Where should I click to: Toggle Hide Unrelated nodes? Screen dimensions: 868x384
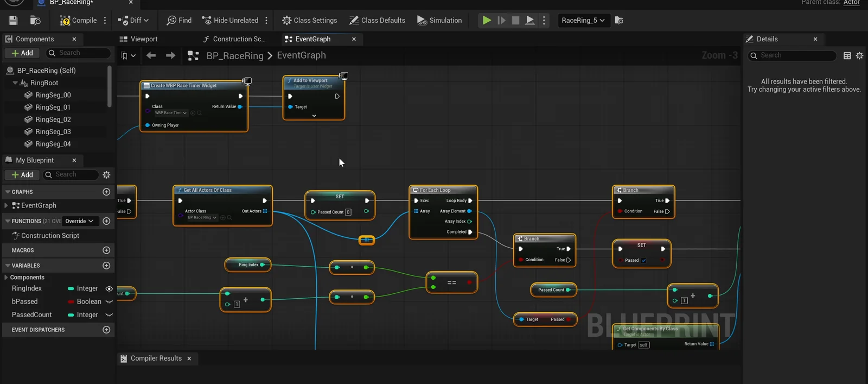tap(230, 21)
